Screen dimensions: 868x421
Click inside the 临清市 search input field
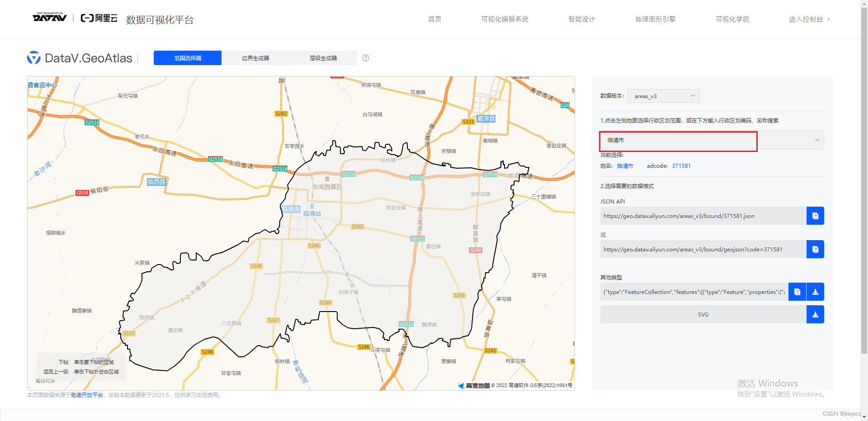669,140
